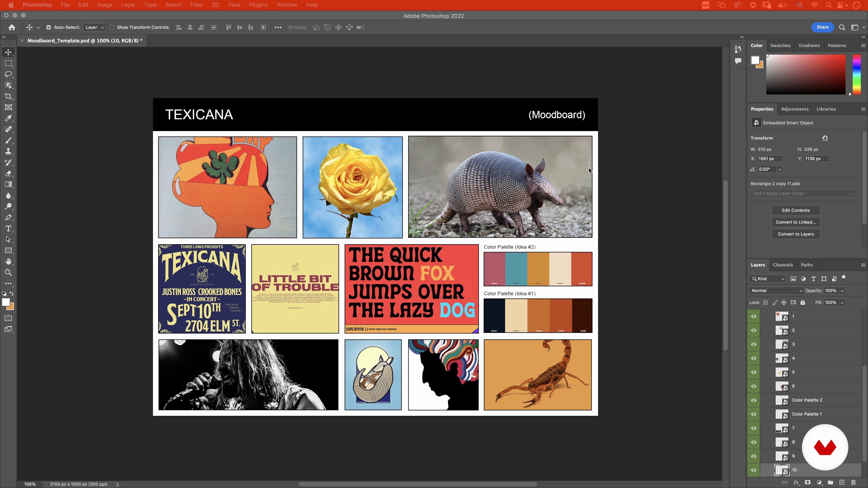Switch to the Adjustments tab
The image size is (868, 488).
click(x=795, y=109)
